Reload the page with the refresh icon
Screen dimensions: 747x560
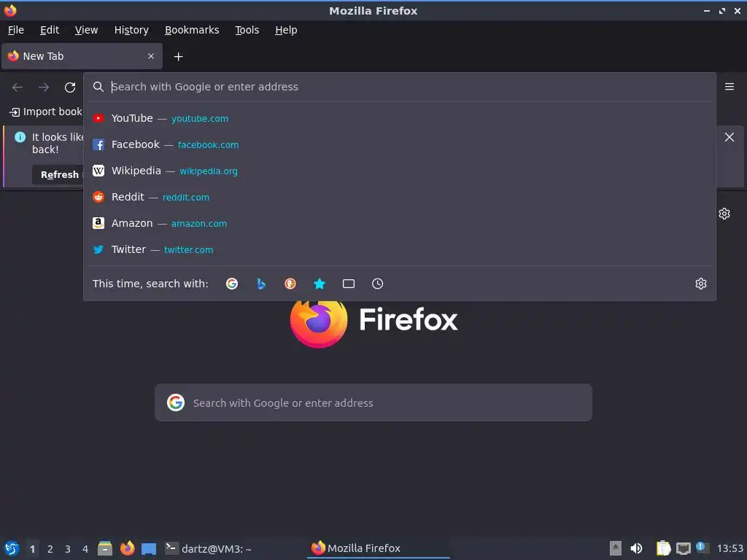tap(70, 87)
